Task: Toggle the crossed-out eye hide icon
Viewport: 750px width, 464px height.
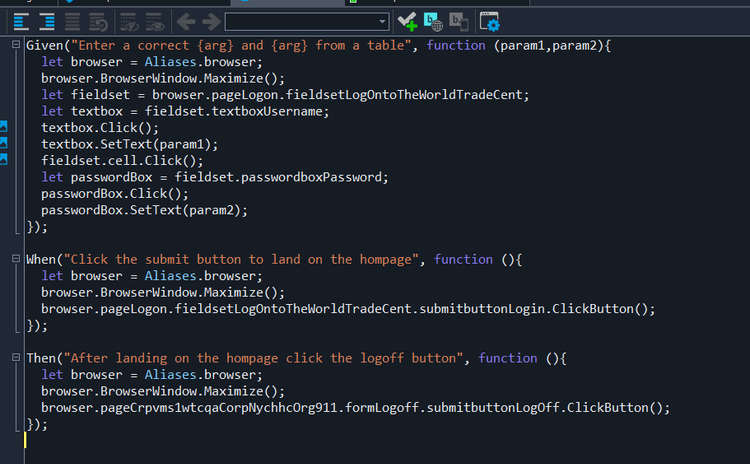Action: pyautogui.click(x=129, y=22)
